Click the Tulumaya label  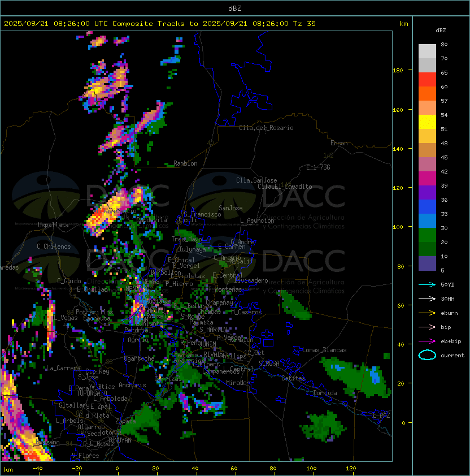coord(193,249)
